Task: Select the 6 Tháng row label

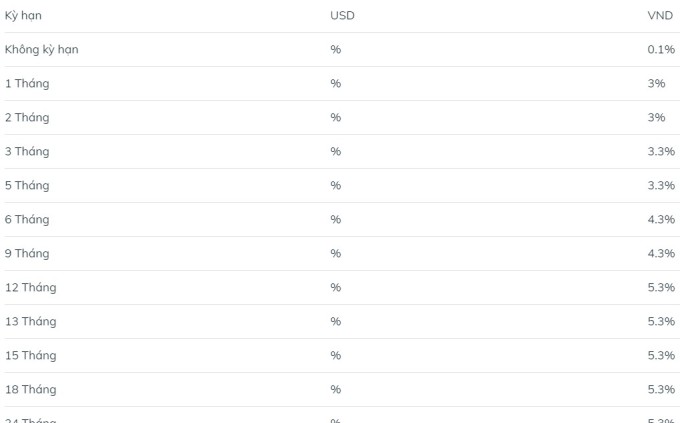Action: pos(27,220)
